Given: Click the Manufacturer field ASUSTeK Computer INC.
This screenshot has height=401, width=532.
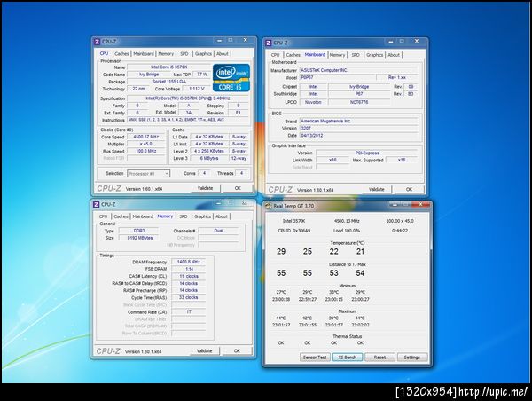Looking at the screenshot, I should (x=358, y=70).
